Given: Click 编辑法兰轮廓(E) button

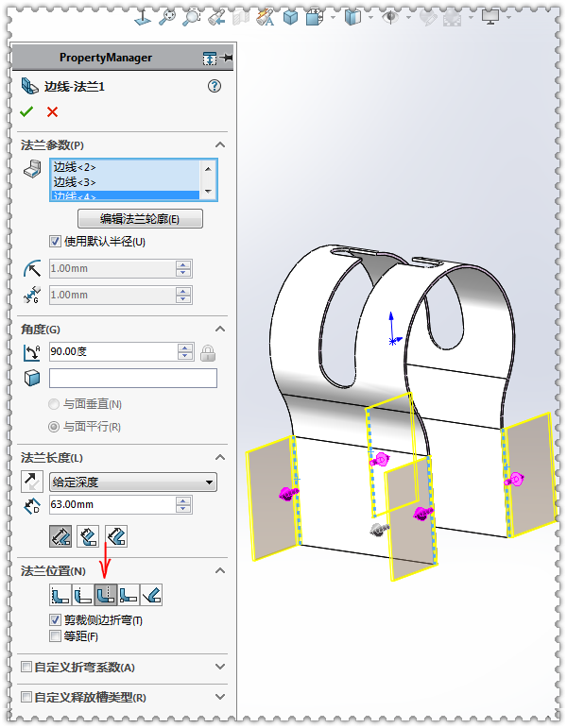Looking at the screenshot, I should 140,219.
